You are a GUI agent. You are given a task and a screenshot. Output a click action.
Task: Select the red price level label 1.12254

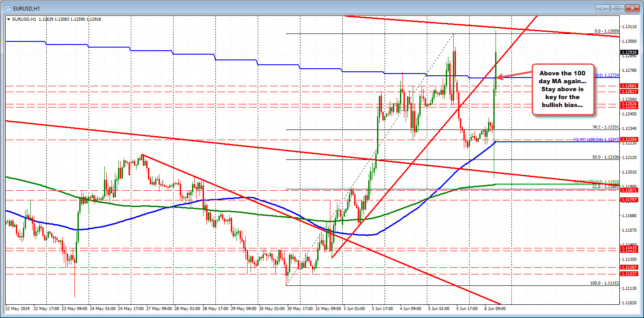point(629,140)
